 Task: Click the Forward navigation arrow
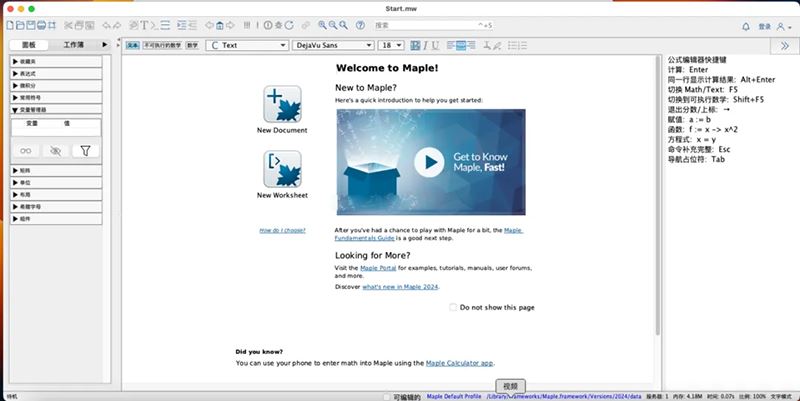230,25
